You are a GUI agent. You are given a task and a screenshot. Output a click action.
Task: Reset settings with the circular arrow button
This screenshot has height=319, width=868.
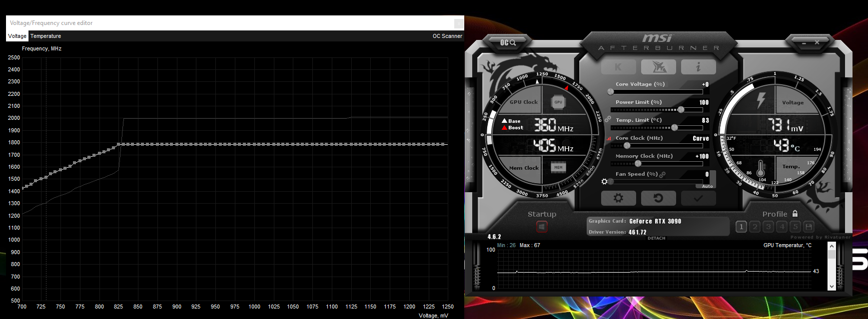point(659,198)
